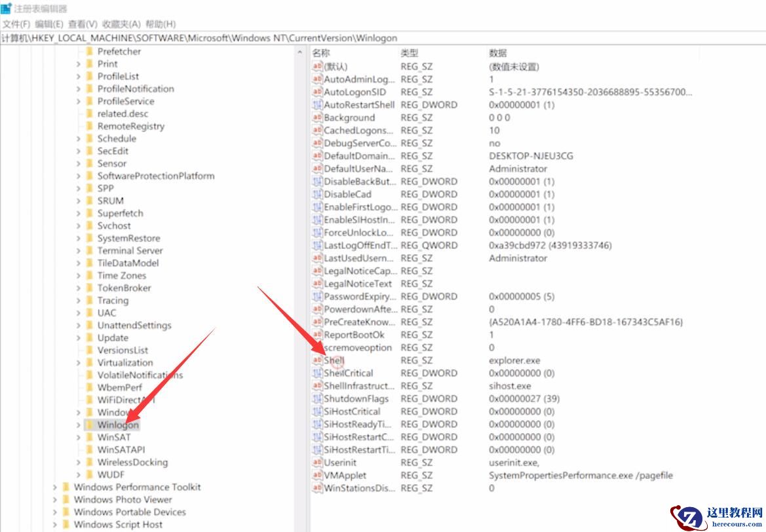This screenshot has width=766, height=532.
Task: Click the string icon of Userinit value
Action: point(317,462)
